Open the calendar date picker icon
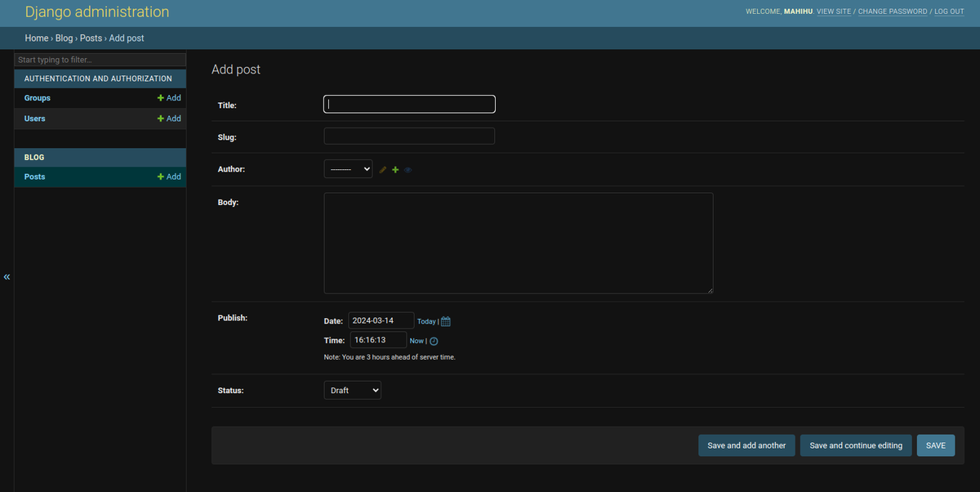The height and width of the screenshot is (492, 980). click(446, 321)
